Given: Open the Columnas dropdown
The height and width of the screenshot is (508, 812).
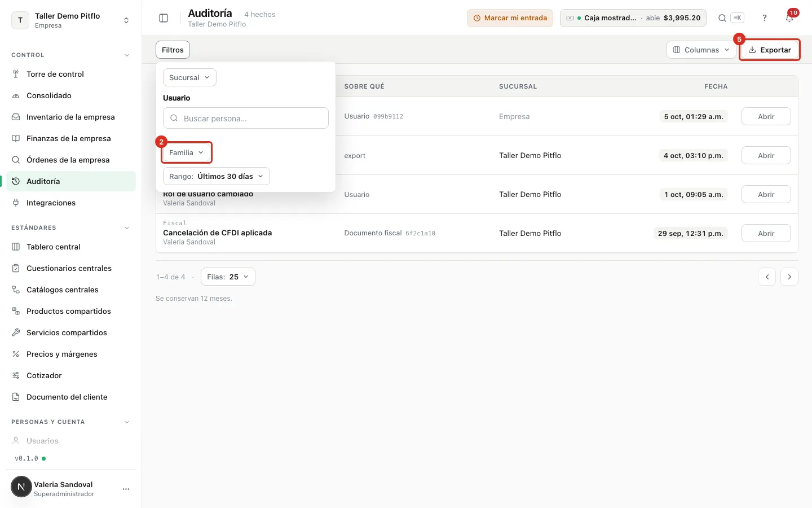Looking at the screenshot, I should [701, 50].
